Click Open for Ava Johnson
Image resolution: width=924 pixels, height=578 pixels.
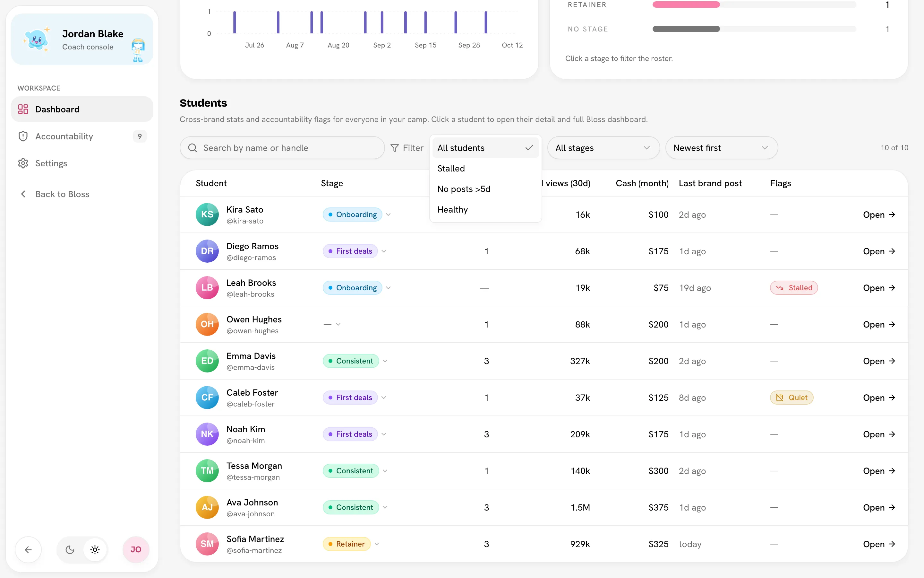[879, 507]
